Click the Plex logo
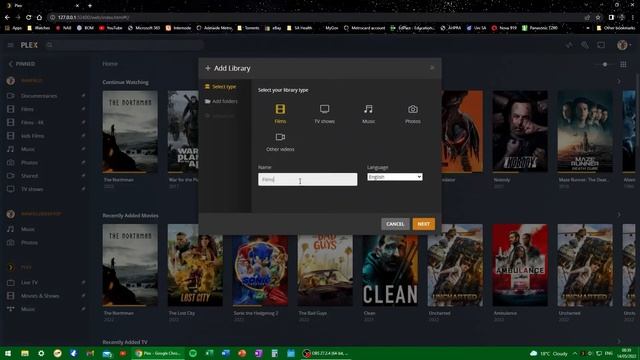 (x=29, y=45)
